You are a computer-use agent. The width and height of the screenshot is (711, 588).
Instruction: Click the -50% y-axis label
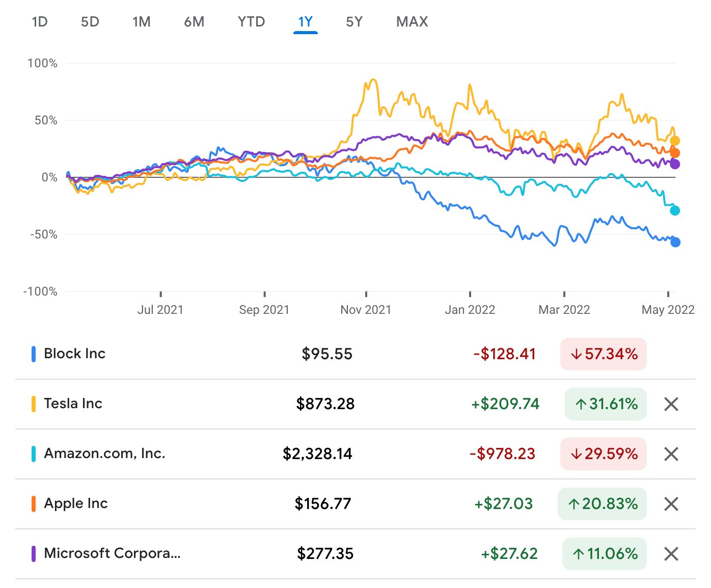click(x=44, y=234)
